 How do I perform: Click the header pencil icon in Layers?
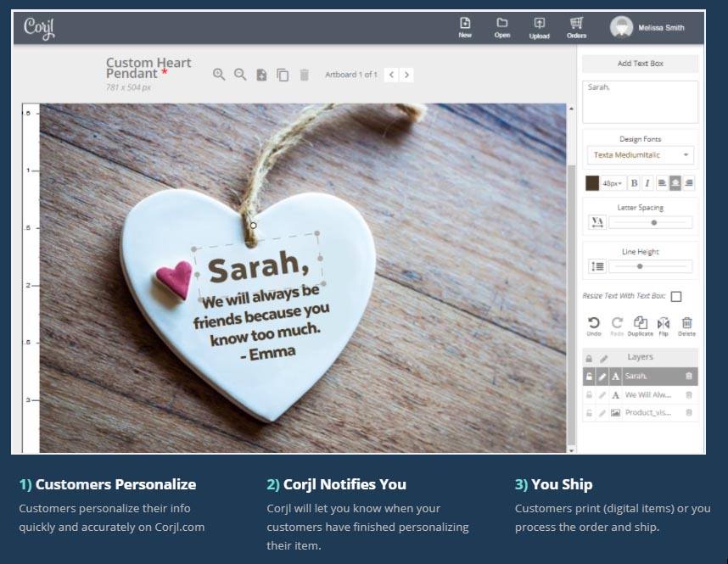[x=603, y=359]
